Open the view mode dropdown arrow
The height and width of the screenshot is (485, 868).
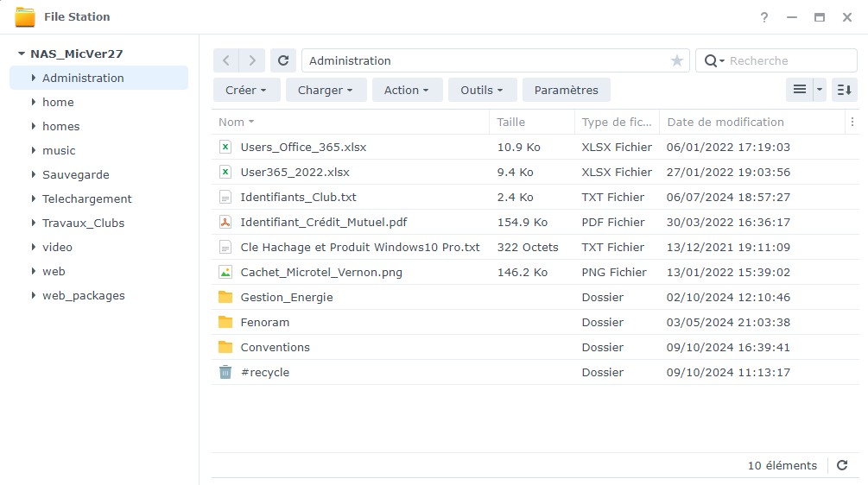pyautogui.click(x=819, y=90)
